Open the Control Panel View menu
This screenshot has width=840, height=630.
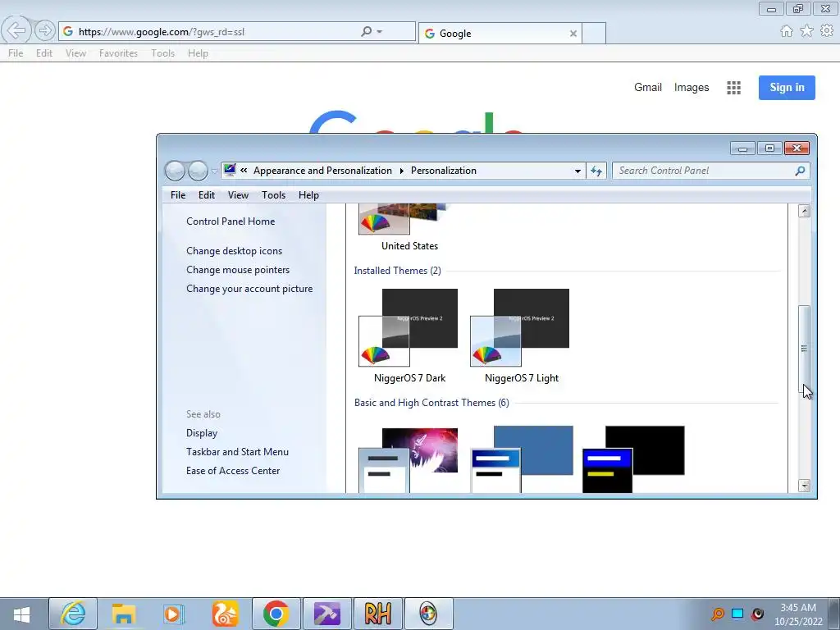(238, 195)
